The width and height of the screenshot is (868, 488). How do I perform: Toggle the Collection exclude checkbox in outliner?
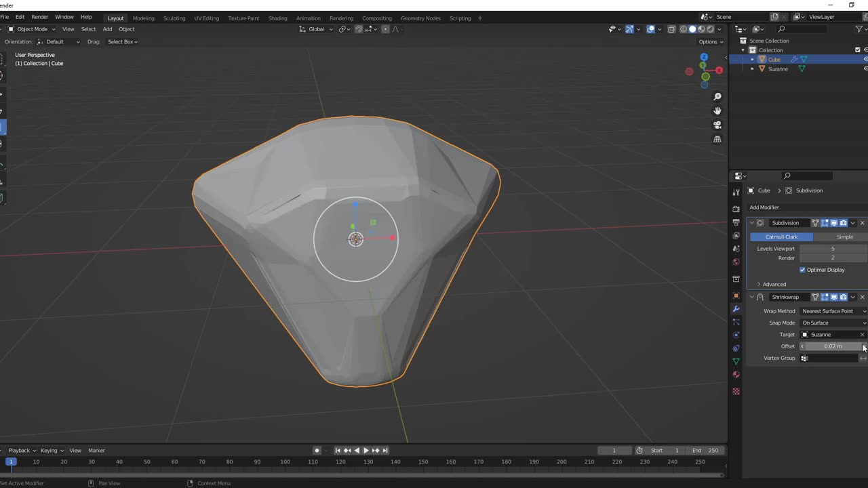click(857, 50)
